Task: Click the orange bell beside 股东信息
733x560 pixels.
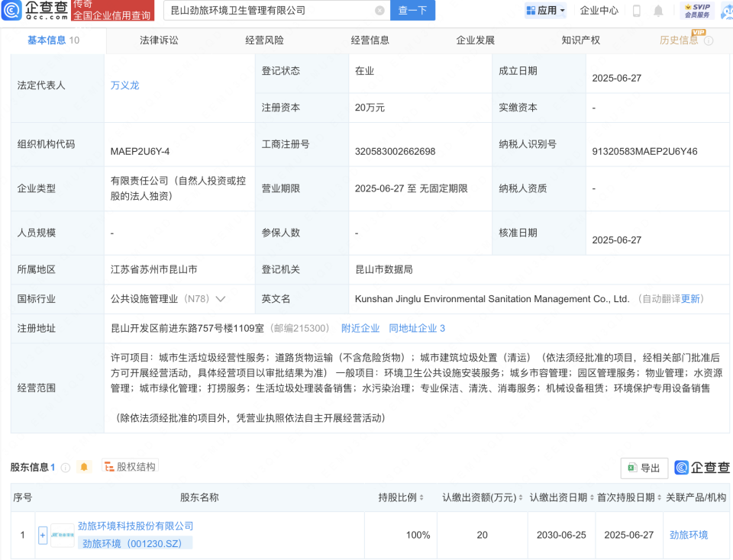Action: (x=84, y=467)
